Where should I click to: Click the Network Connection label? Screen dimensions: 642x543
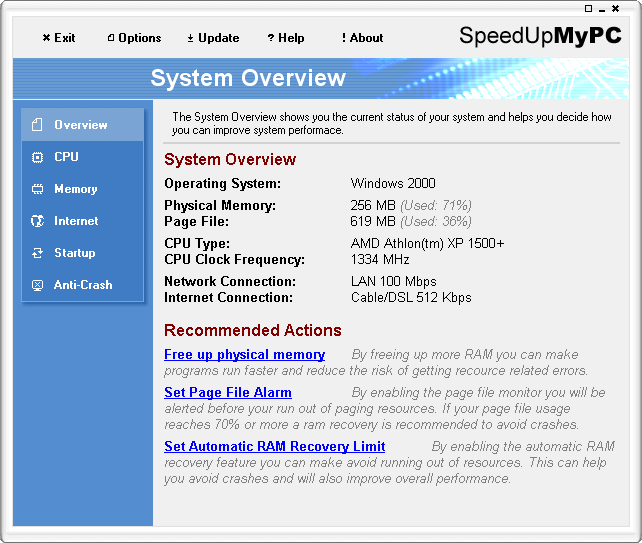click(x=230, y=281)
